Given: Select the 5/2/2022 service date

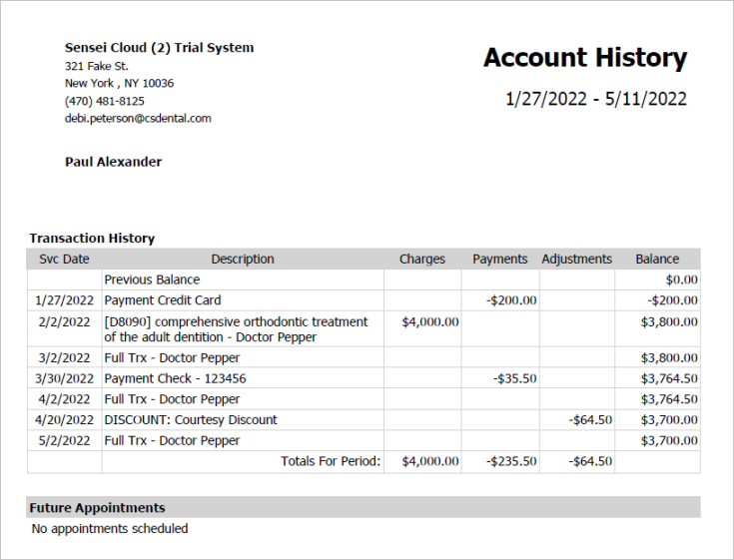Looking at the screenshot, I should pyautogui.click(x=64, y=440).
